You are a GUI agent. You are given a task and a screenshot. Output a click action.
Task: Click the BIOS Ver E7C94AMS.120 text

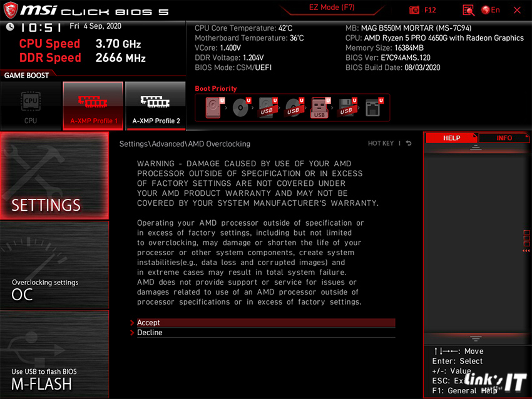[388, 58]
